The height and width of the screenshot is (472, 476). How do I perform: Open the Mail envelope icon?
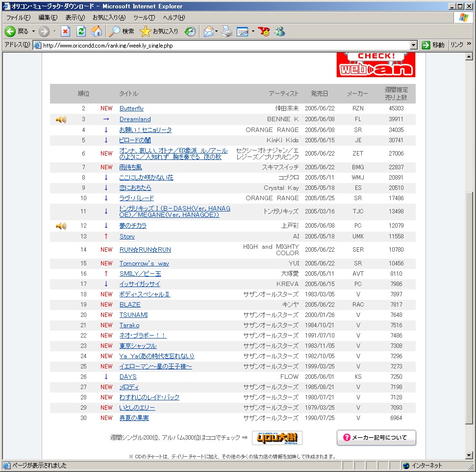208,31
